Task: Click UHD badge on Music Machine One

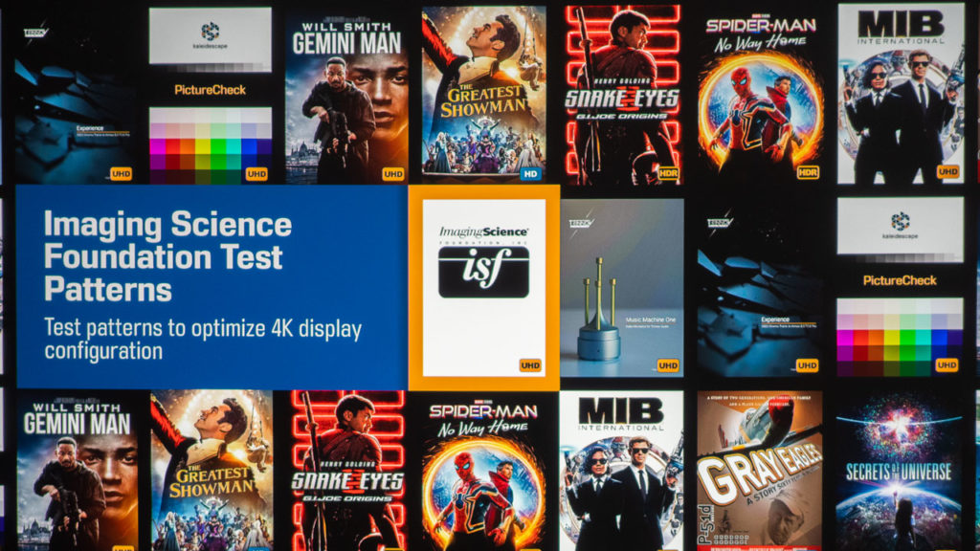Action: click(667, 365)
